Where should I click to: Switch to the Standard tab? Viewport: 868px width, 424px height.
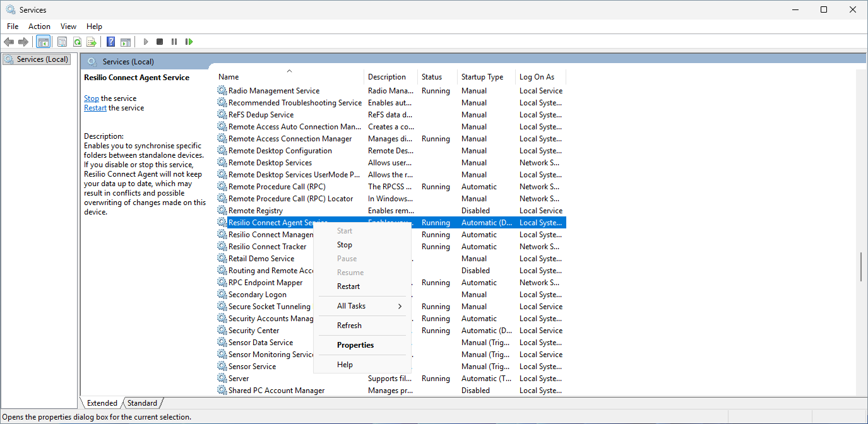tap(143, 403)
